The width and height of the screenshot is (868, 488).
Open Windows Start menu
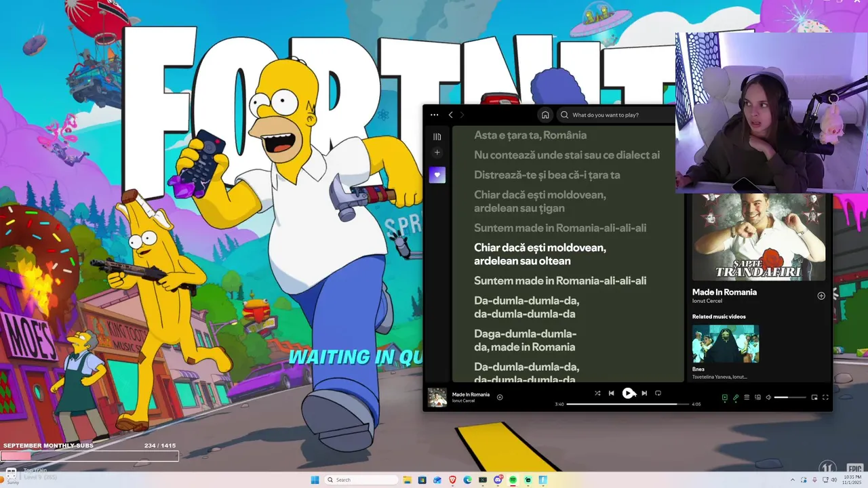[315, 480]
